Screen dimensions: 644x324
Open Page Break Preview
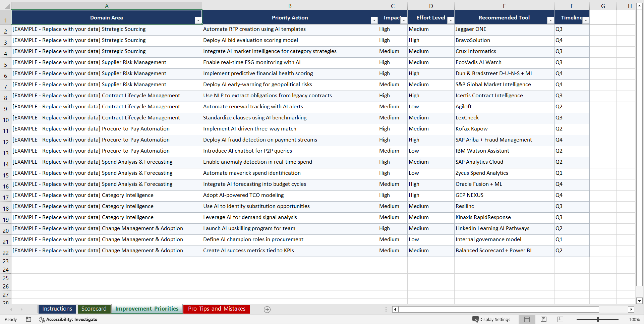point(560,319)
